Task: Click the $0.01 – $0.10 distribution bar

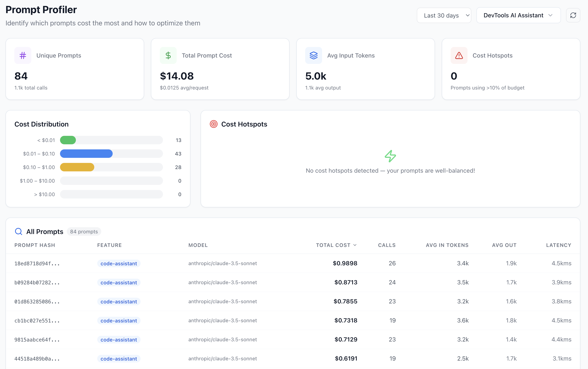Action: [86, 154]
